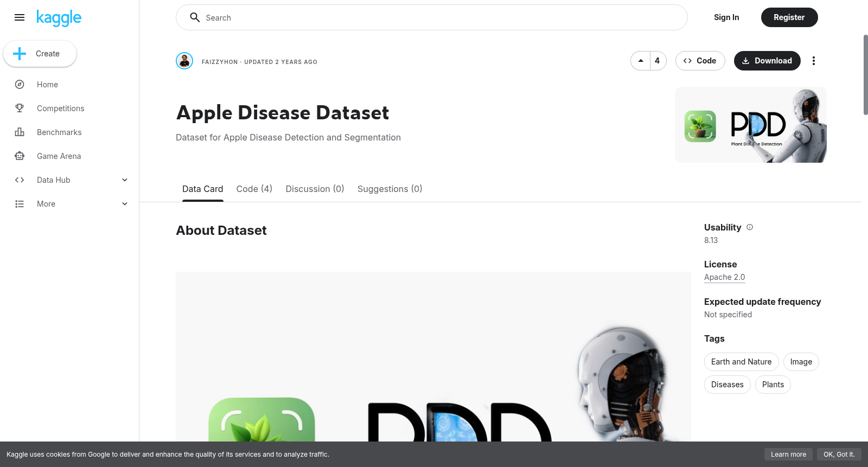Click the "UPDATED 2 YEARS AGO" text
The height and width of the screenshot is (467, 868).
280,62
